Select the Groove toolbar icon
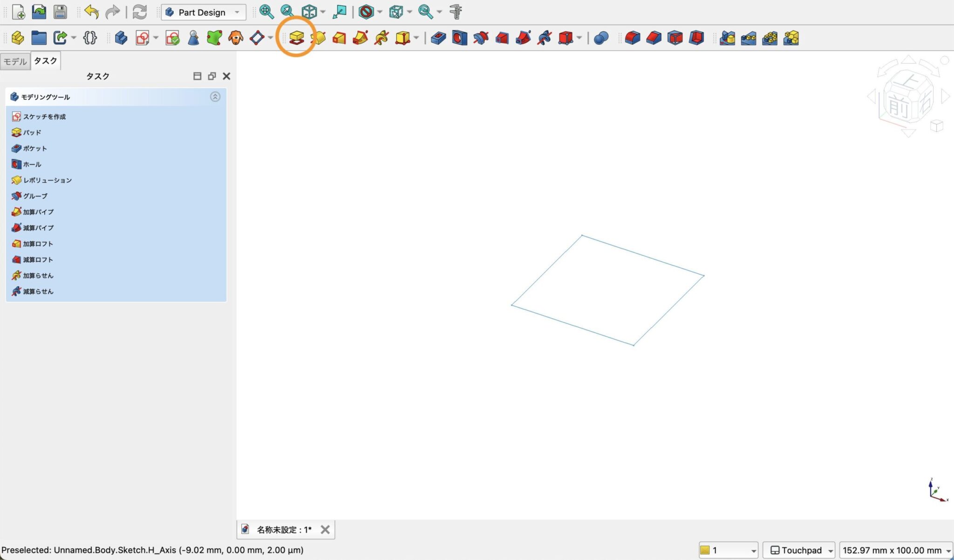The image size is (954, 560). 481,38
